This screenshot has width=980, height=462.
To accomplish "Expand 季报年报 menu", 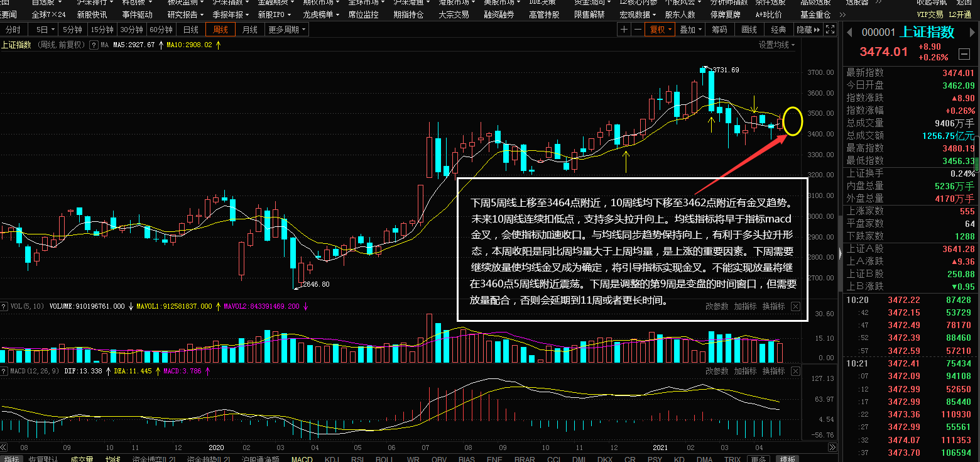I will [231, 14].
